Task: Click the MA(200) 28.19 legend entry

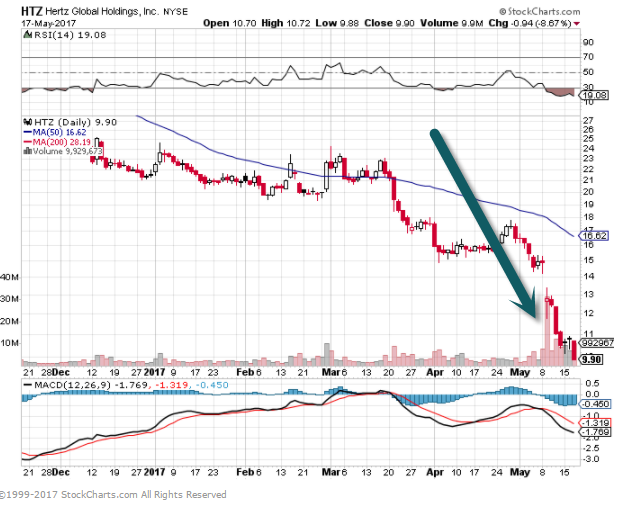Action: tap(62, 142)
